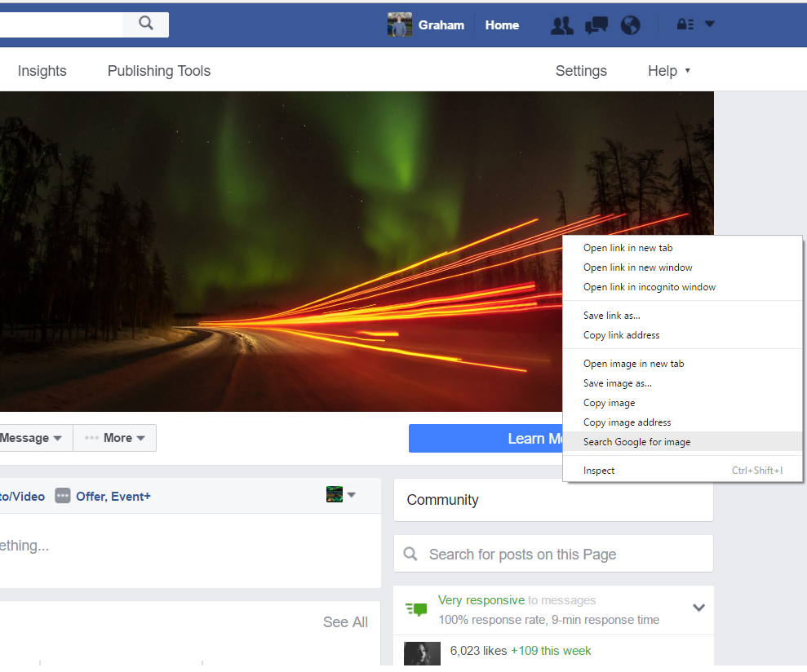
Task: View notifications via the globe icon
Action: (x=630, y=25)
